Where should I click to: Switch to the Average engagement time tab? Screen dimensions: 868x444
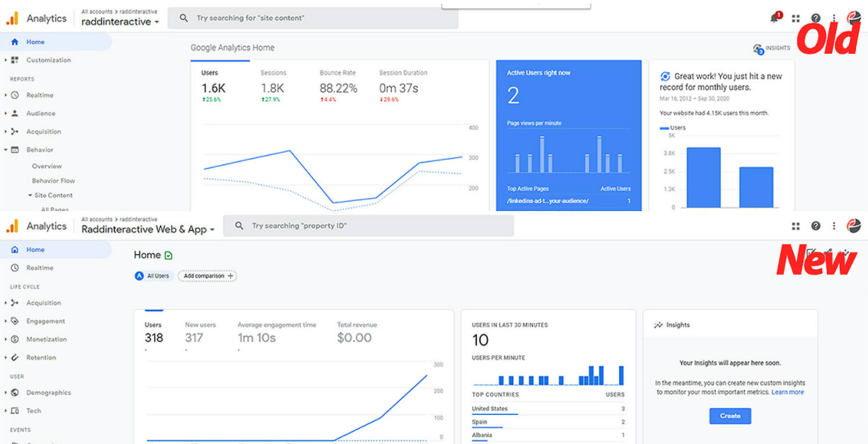click(x=277, y=334)
